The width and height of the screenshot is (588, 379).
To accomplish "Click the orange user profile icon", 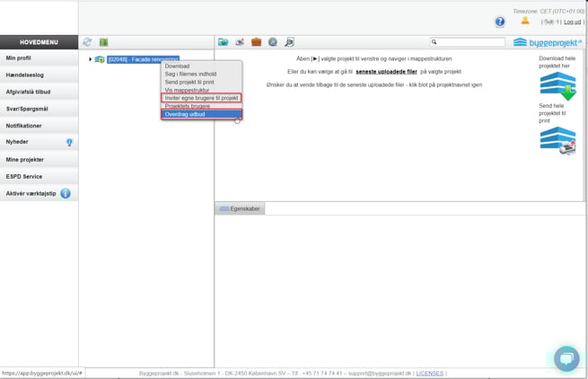I will (x=525, y=21).
